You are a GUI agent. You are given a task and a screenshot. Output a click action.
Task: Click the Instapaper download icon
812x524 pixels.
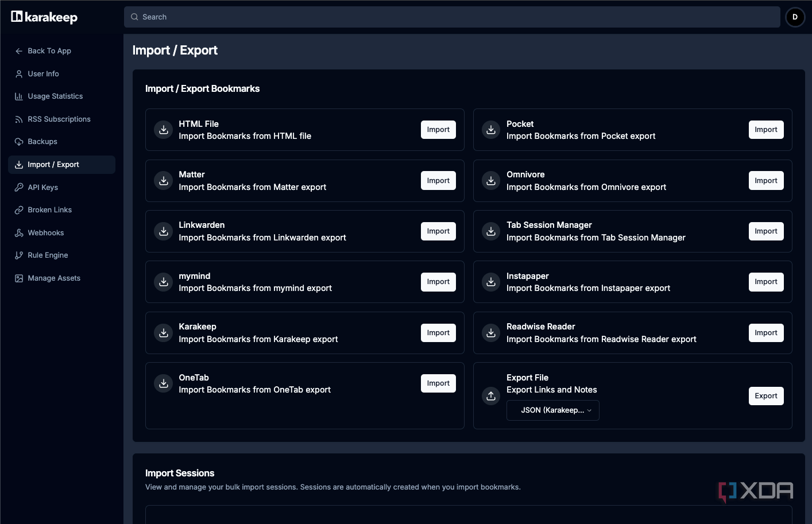pyautogui.click(x=491, y=282)
